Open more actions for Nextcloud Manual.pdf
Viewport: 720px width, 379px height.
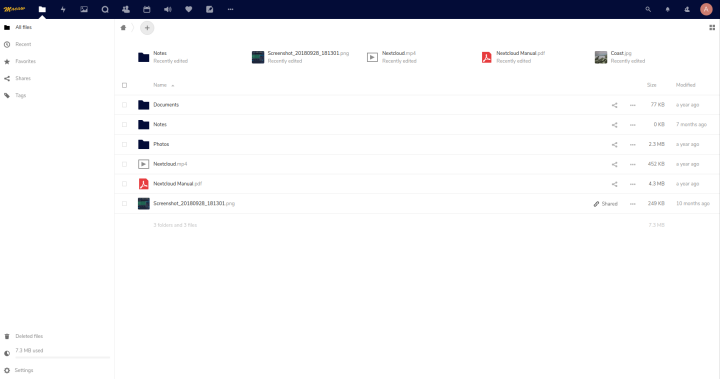click(x=633, y=184)
